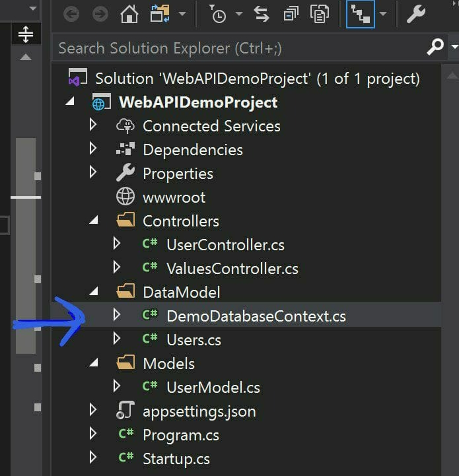The height and width of the screenshot is (476, 459).
Task: Click the editor vertical scrollbar thumb
Action: [26, 246]
